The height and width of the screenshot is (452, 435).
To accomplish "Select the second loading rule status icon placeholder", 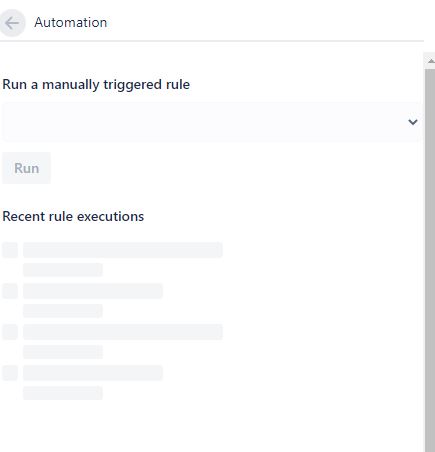I will coord(10,291).
